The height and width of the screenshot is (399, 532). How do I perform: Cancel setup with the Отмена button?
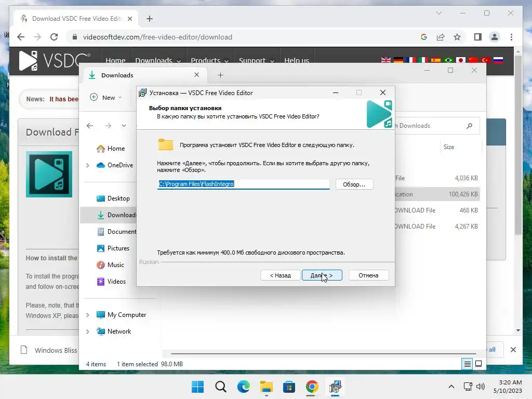click(368, 275)
